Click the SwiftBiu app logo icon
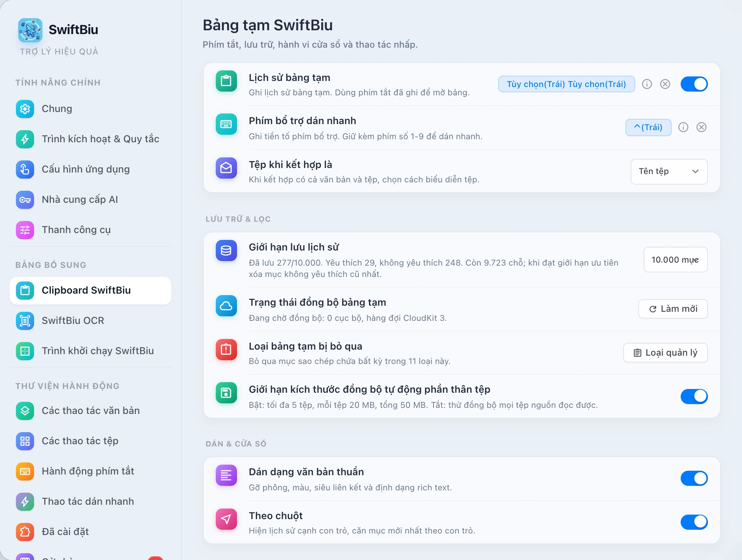Viewport: 742px width, 560px height. pos(30,30)
